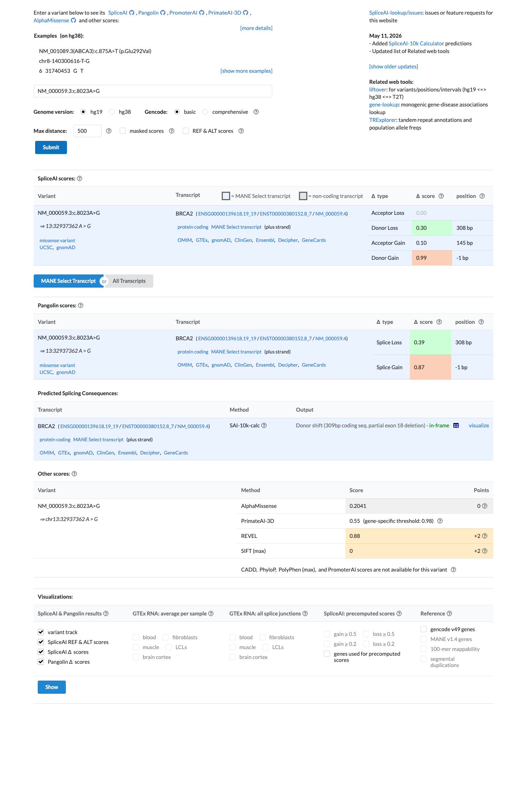Viewport: 532px width, 805px height.
Task: Click the position help icon in SpliceAI table
Action: [x=482, y=196]
